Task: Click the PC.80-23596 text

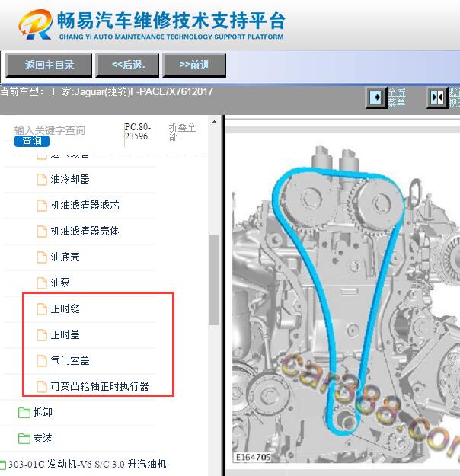Action: [x=138, y=132]
